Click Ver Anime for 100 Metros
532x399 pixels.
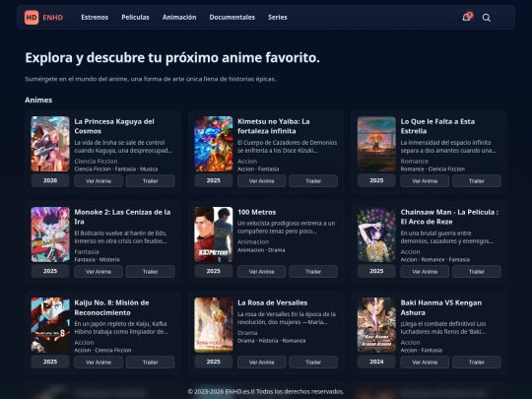262,272
